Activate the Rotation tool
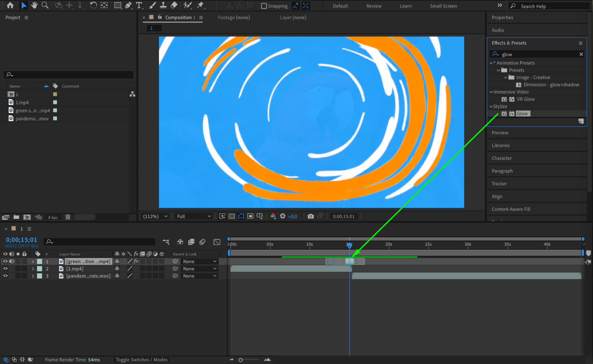593x364 pixels. click(x=93, y=5)
